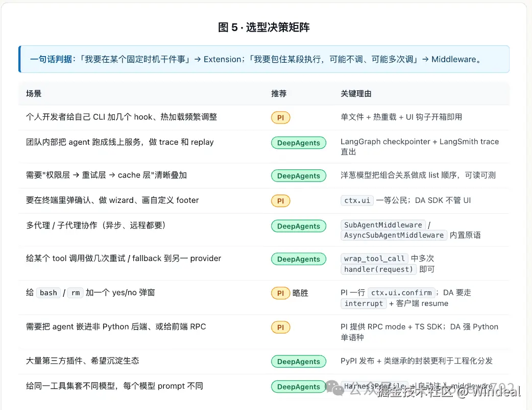Viewport: 532px width, 410px height.
Task: Click the "SubAgentMiddleware" code chip
Action: 383,225
